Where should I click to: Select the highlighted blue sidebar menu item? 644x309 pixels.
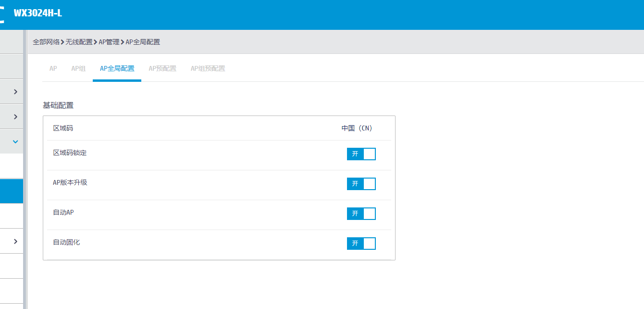(12, 191)
